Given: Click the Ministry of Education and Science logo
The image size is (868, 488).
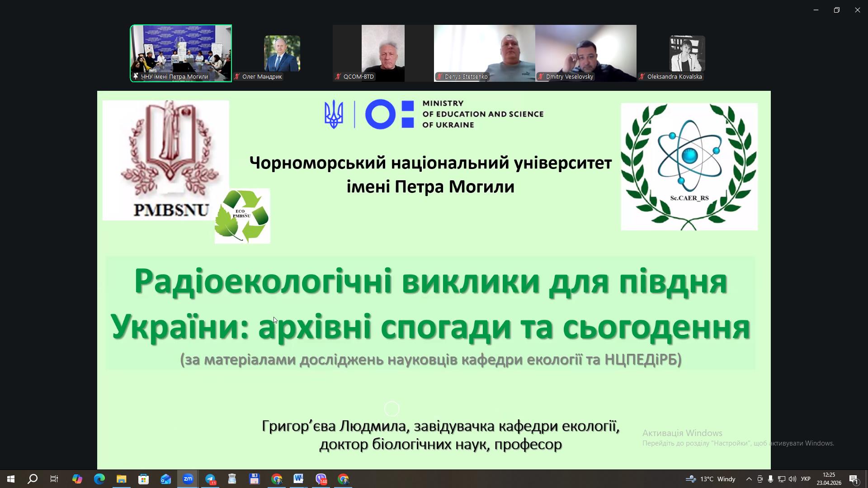Looking at the screenshot, I should 434,114.
